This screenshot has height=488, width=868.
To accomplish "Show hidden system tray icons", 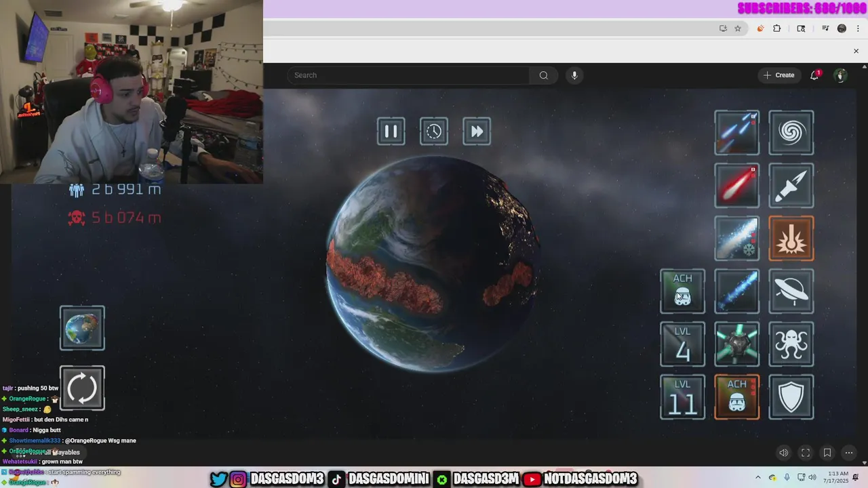I will coord(758,478).
